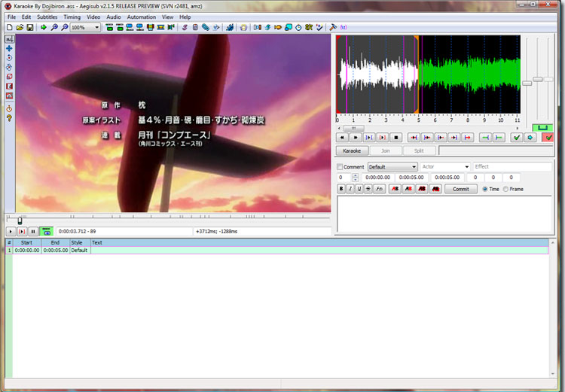Open the Spell Checker icon
The width and height of the screenshot is (565, 392).
pos(319,27)
